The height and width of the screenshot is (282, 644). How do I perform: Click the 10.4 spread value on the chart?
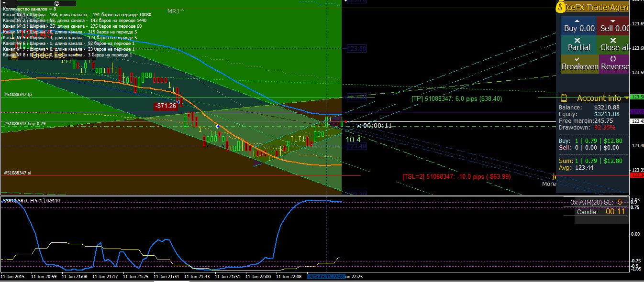pyautogui.click(x=353, y=140)
